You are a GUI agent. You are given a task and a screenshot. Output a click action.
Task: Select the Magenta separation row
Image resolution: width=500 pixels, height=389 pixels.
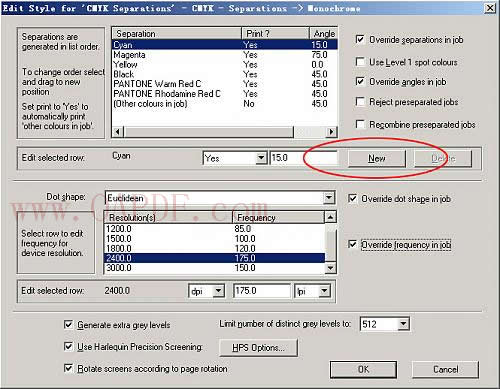tap(225, 55)
